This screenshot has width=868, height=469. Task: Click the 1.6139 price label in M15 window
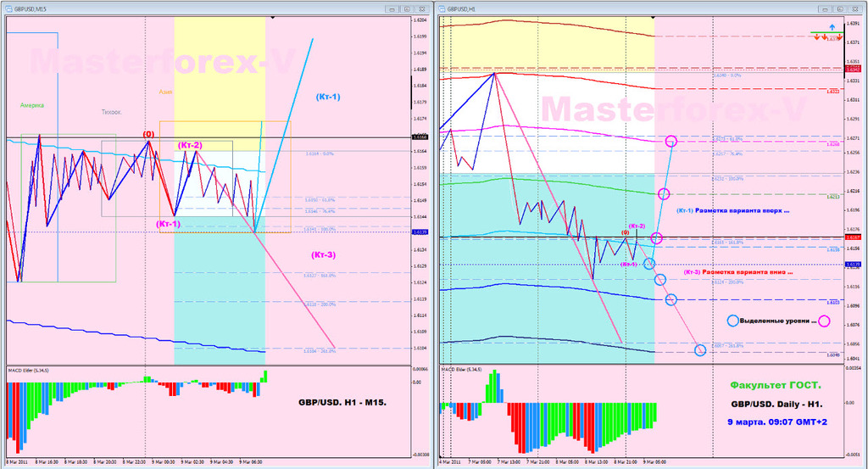(420, 232)
